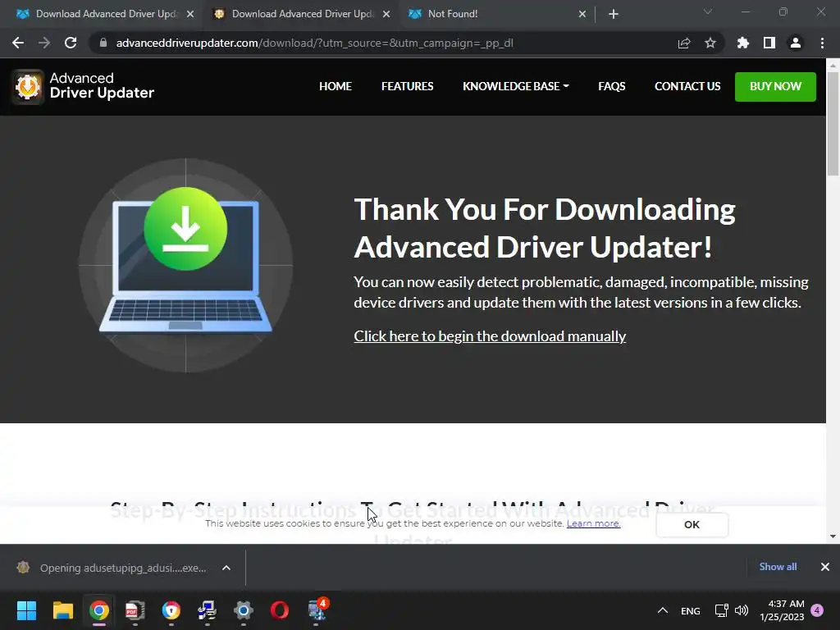Click the green download laptop graphic
Screen dimensions: 840x630
185,265
